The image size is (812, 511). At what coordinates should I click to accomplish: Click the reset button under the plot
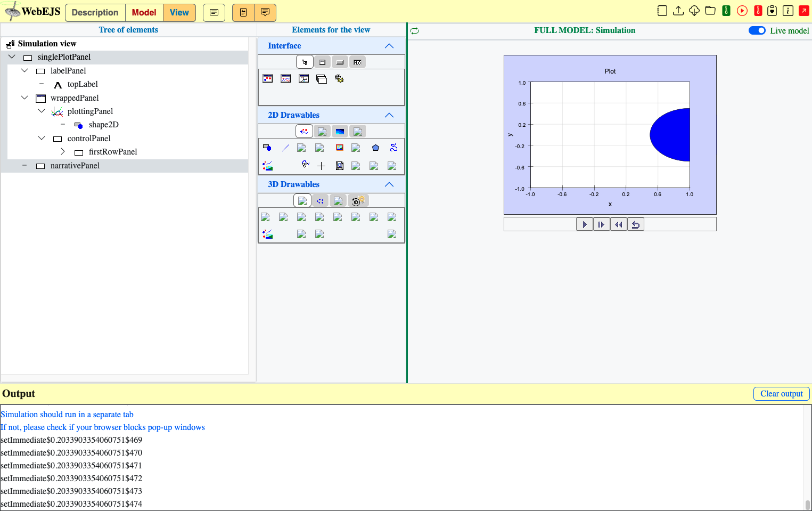(636, 224)
